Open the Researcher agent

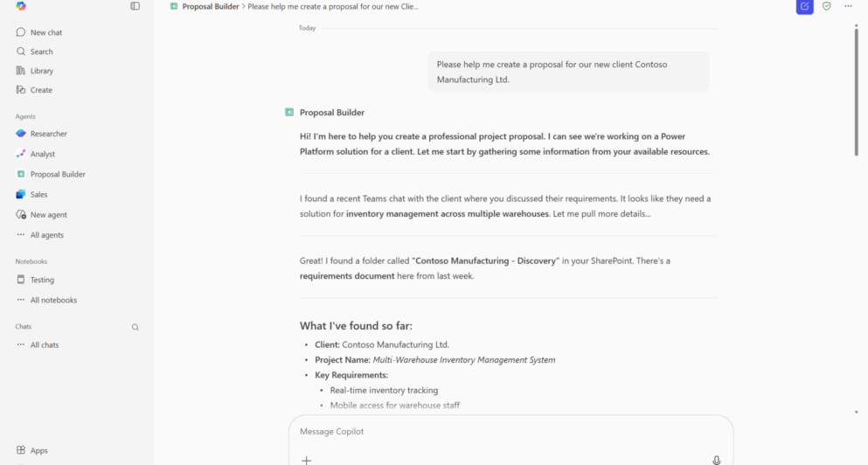[41, 134]
